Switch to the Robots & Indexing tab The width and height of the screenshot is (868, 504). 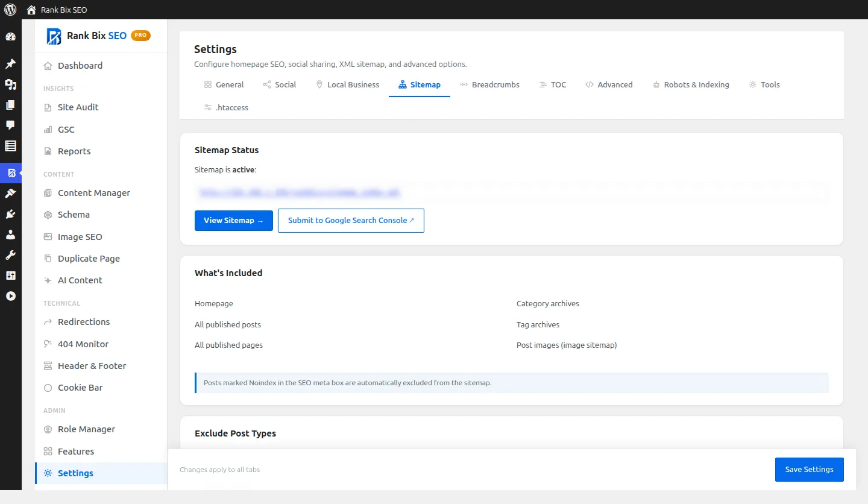coord(691,85)
